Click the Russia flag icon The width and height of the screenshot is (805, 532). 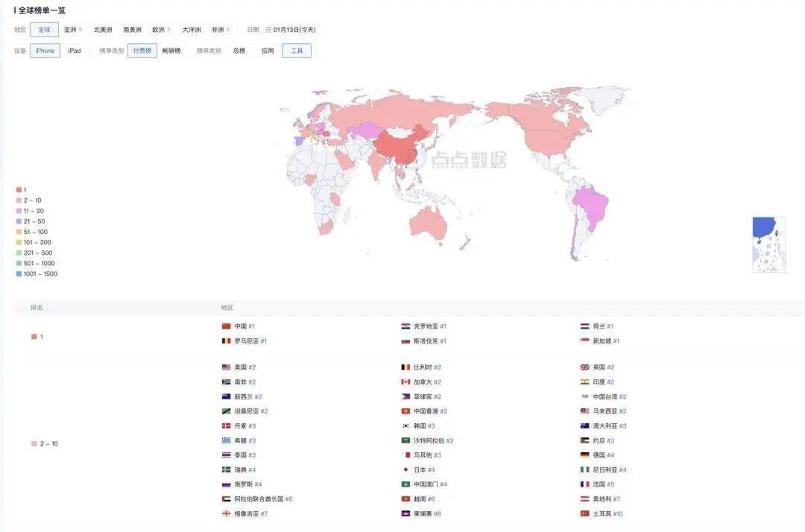(226, 484)
